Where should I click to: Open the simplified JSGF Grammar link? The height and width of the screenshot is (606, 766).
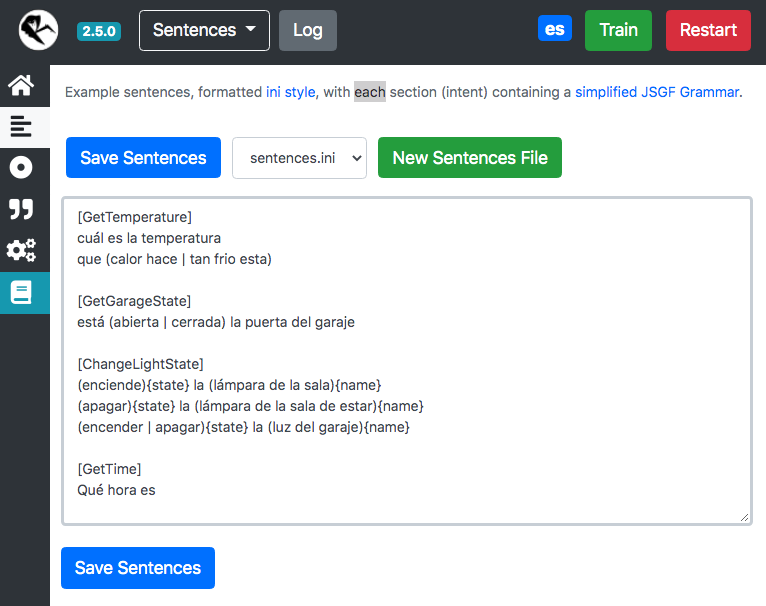pos(657,92)
